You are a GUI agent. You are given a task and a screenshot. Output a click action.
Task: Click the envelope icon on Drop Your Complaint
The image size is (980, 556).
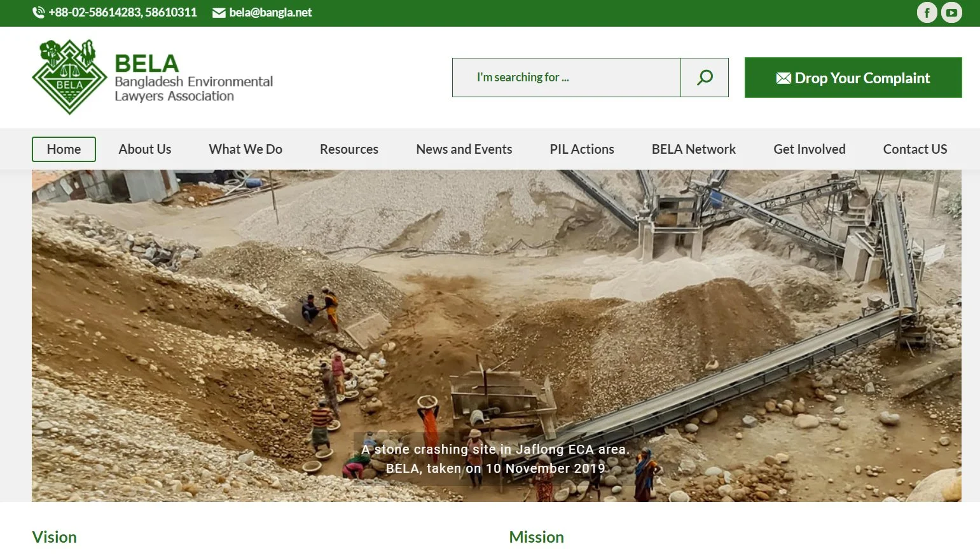click(x=783, y=78)
